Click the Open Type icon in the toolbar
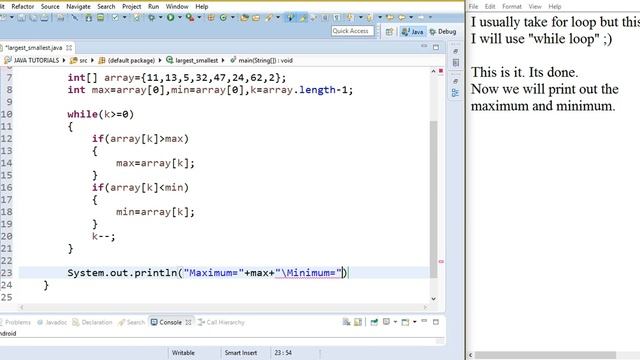This screenshot has width=640, height=360. click(x=244, y=18)
